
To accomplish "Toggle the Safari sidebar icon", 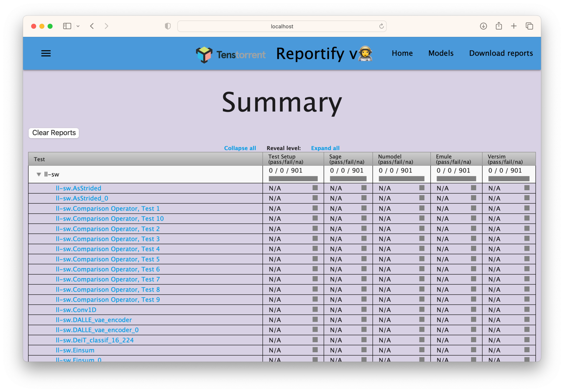I will (67, 26).
